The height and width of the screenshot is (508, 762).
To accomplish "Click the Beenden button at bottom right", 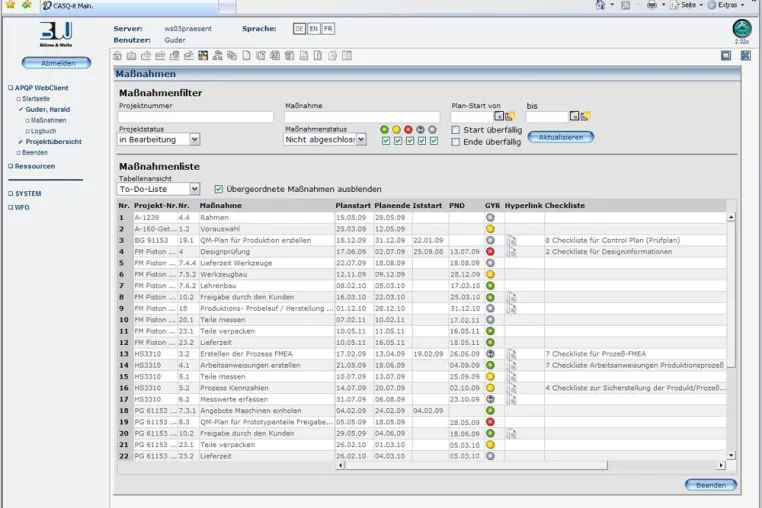I will [x=710, y=485].
